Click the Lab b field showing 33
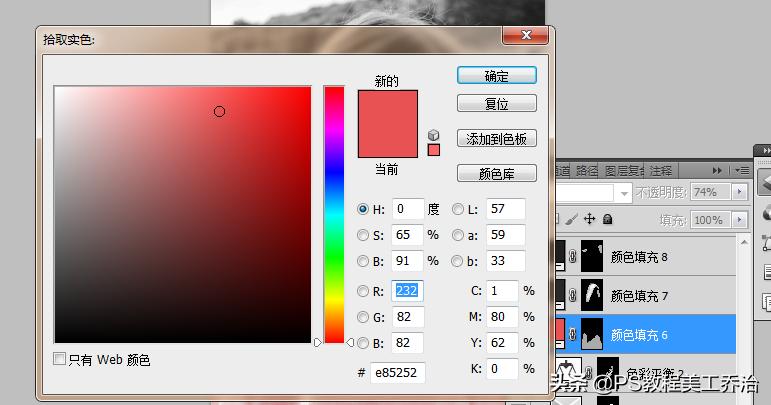Screen dimensions: 771x405 (505, 261)
